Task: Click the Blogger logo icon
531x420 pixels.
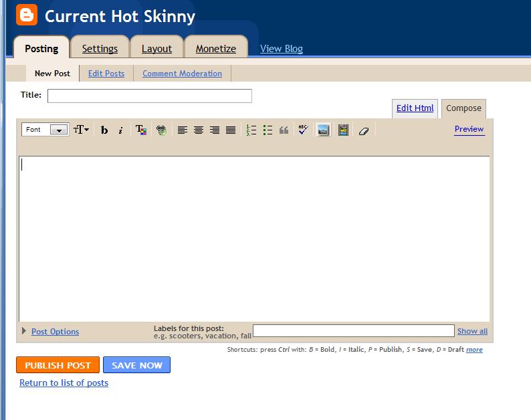Action: tap(26, 15)
